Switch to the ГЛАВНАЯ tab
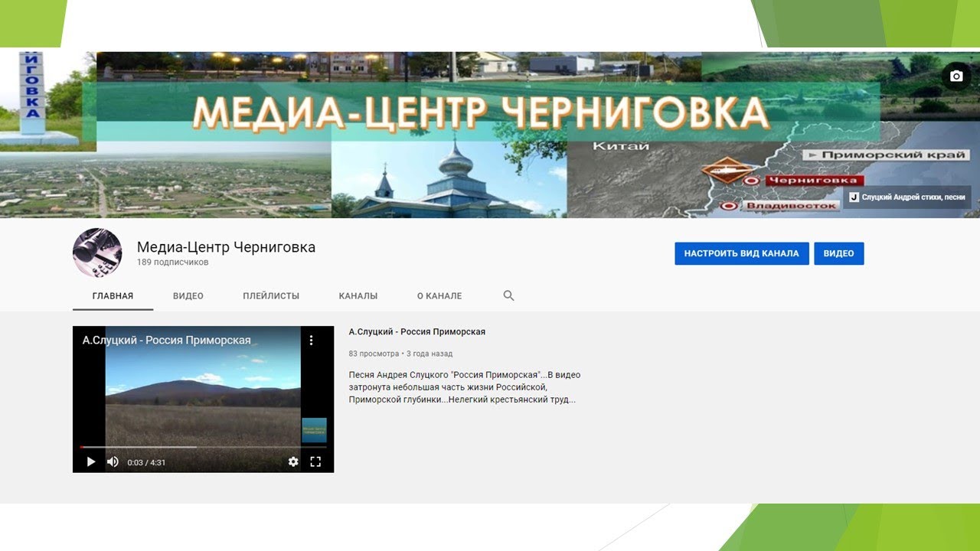 coord(113,295)
